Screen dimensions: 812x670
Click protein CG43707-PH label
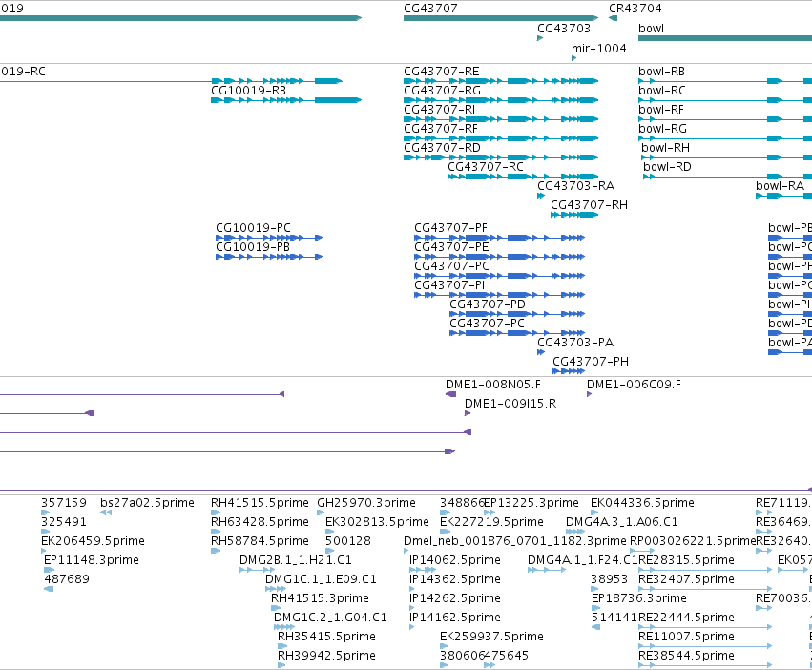[x=591, y=362]
